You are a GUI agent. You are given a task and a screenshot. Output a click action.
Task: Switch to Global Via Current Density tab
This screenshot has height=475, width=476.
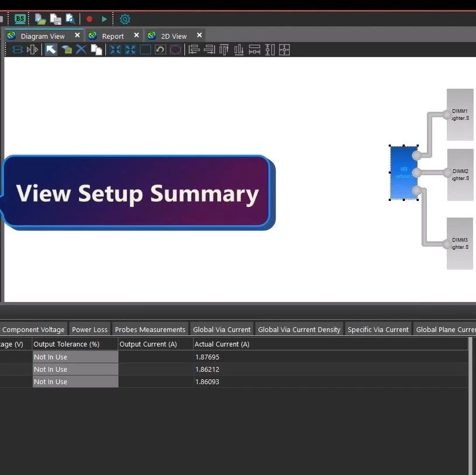pyautogui.click(x=299, y=330)
